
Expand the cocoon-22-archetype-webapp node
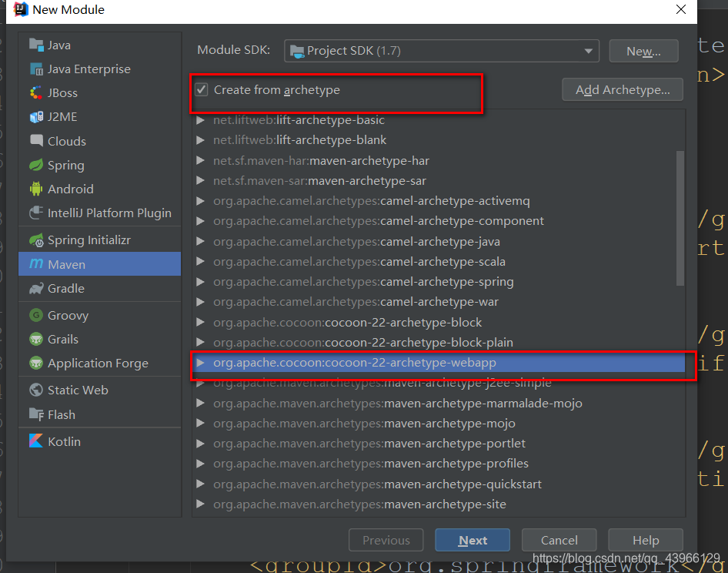click(201, 363)
